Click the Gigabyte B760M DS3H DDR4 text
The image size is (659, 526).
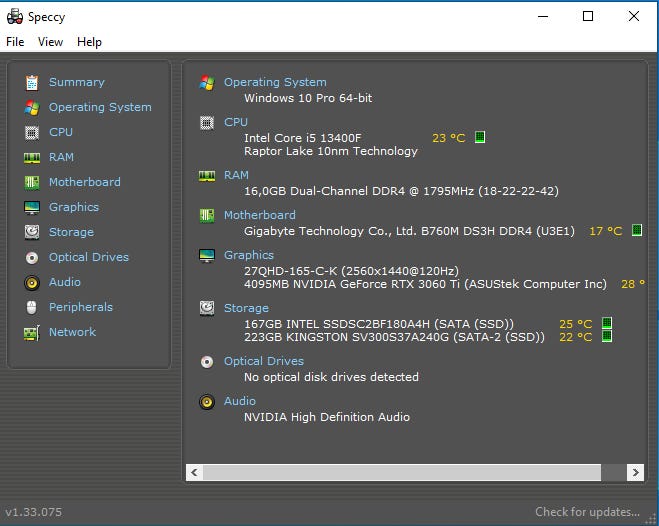(409, 231)
